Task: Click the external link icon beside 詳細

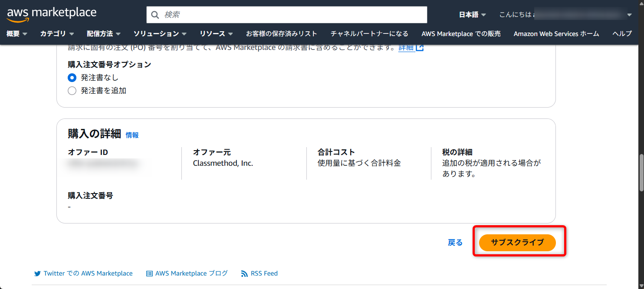Action: point(419,48)
